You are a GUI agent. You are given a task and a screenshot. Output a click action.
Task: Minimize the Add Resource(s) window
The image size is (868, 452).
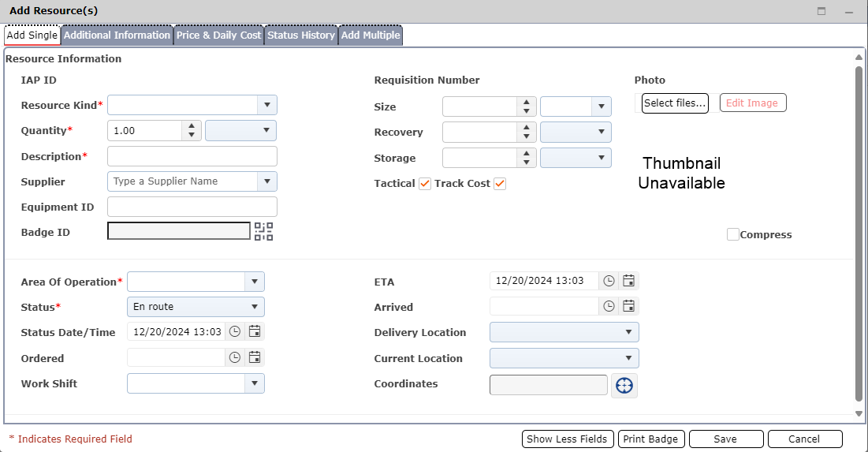click(848, 12)
